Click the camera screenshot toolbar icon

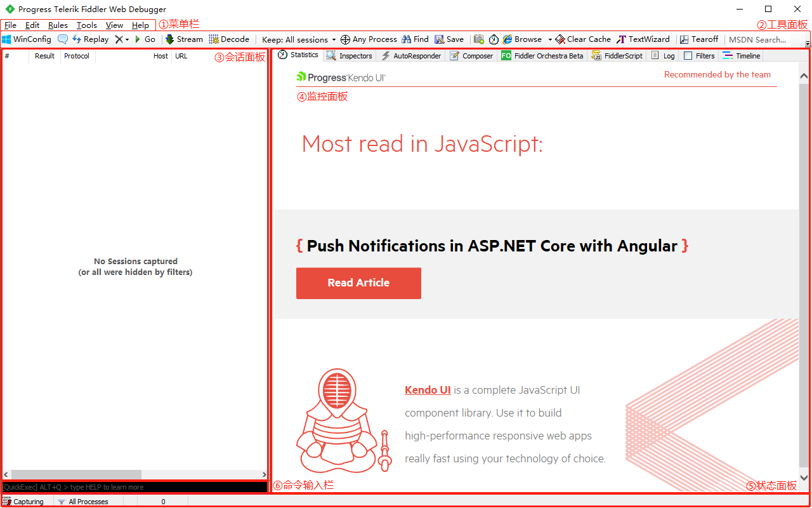[479, 39]
